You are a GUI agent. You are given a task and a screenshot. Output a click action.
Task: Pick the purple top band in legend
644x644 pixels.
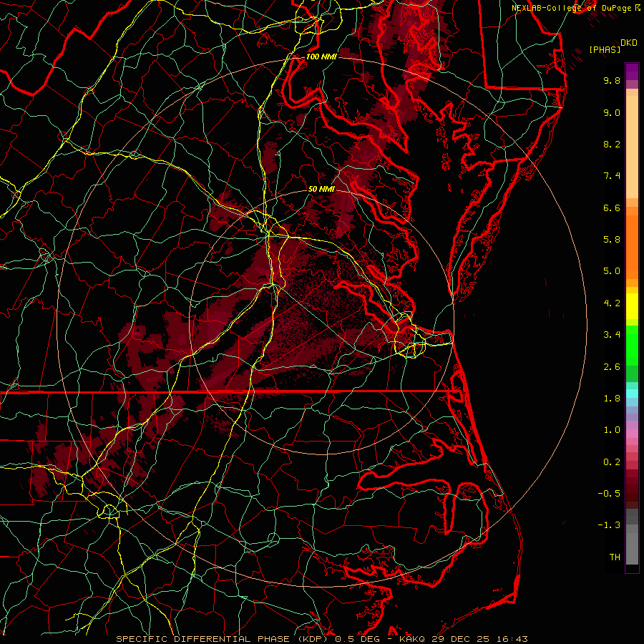pos(632,72)
